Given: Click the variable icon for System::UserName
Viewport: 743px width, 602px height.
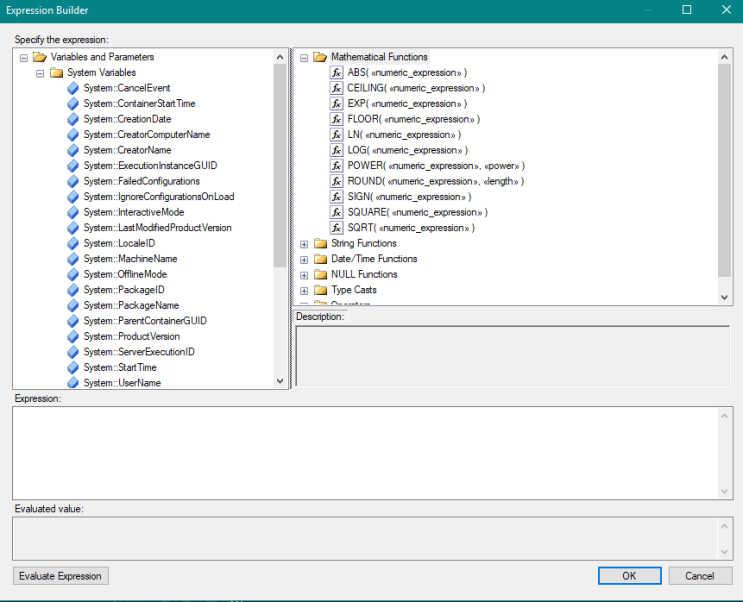Looking at the screenshot, I should tap(73, 383).
